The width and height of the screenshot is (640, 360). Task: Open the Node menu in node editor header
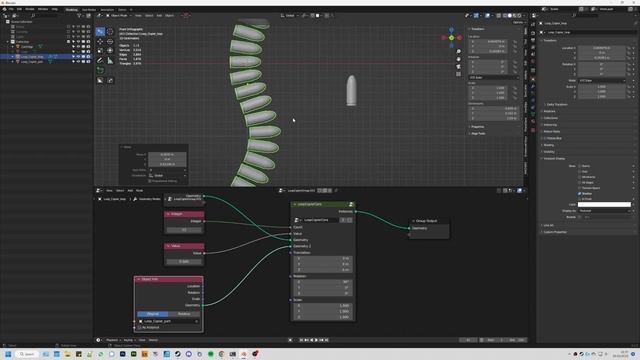[139, 191]
